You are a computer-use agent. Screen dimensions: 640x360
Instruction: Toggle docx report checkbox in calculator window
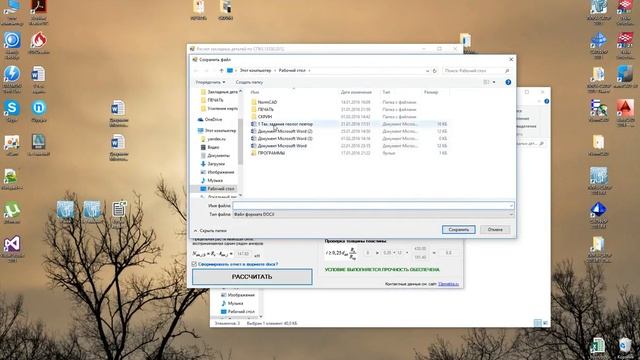click(194, 264)
